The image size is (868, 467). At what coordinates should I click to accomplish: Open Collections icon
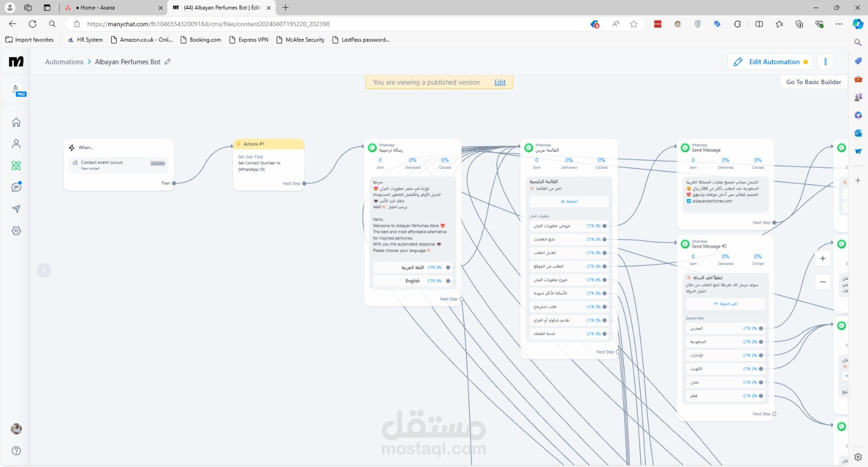[799, 24]
